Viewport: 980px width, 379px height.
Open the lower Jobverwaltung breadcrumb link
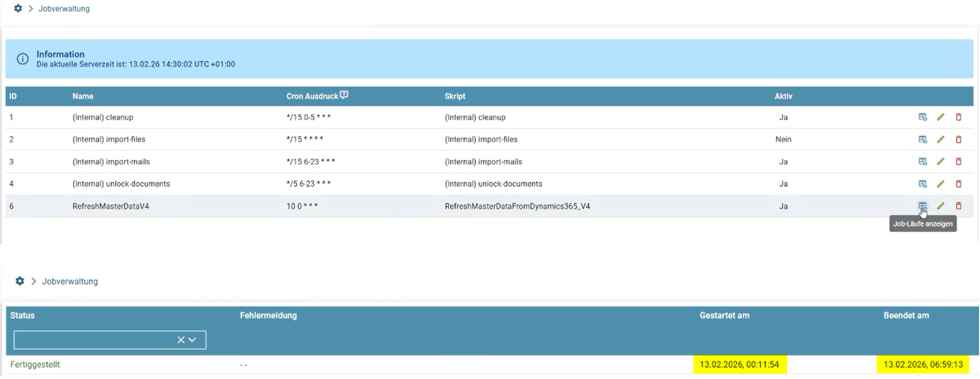click(x=70, y=281)
